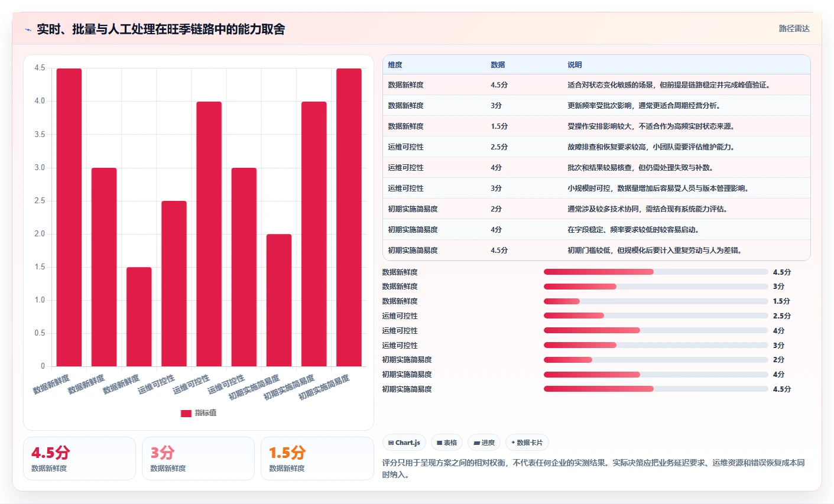This screenshot has height=504, width=834.
Task: Click the 路径雷达 label in the header
Action: pos(794,28)
